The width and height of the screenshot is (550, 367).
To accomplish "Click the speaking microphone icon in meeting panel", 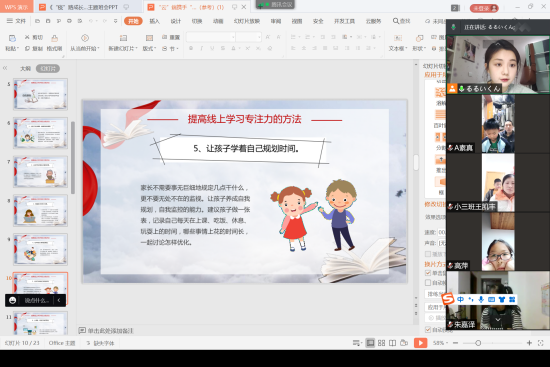I will [x=454, y=27].
